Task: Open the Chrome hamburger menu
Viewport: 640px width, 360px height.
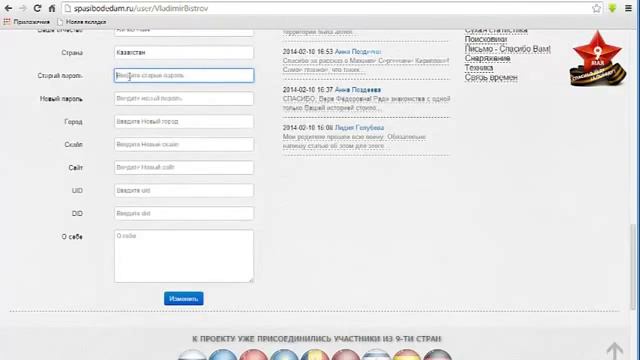Action: point(628,8)
